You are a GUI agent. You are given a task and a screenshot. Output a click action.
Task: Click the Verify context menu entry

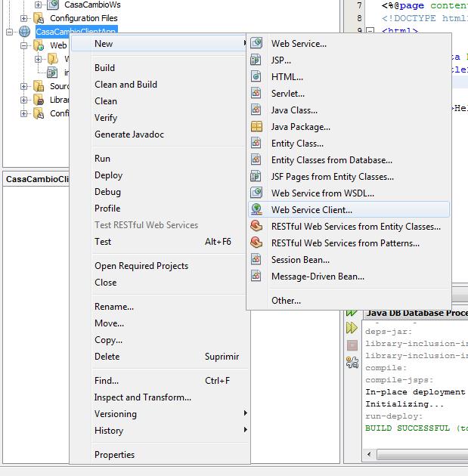[106, 118]
